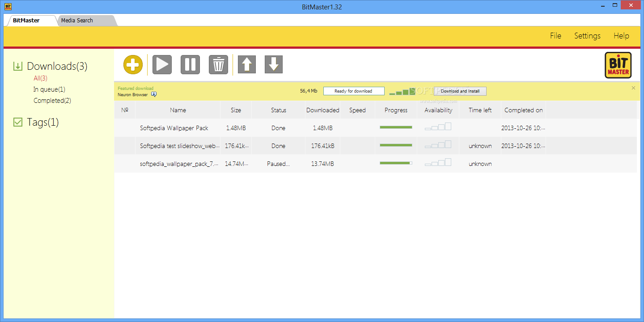Pause download using the pause icon
This screenshot has height=322, width=644.
pos(190,65)
